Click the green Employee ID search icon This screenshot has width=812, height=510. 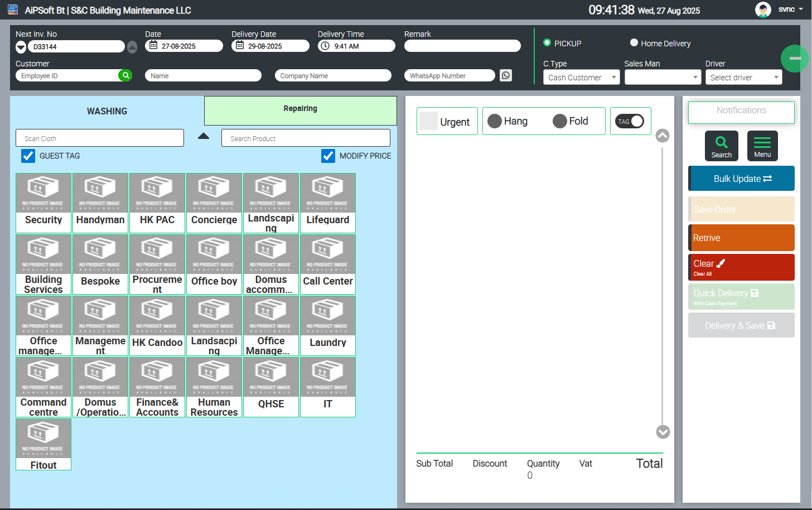point(125,75)
